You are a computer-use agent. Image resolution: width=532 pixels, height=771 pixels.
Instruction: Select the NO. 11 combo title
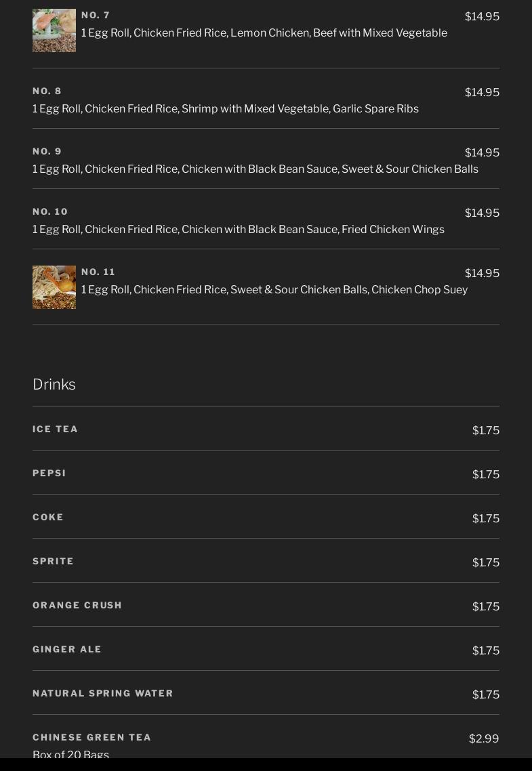(x=98, y=272)
